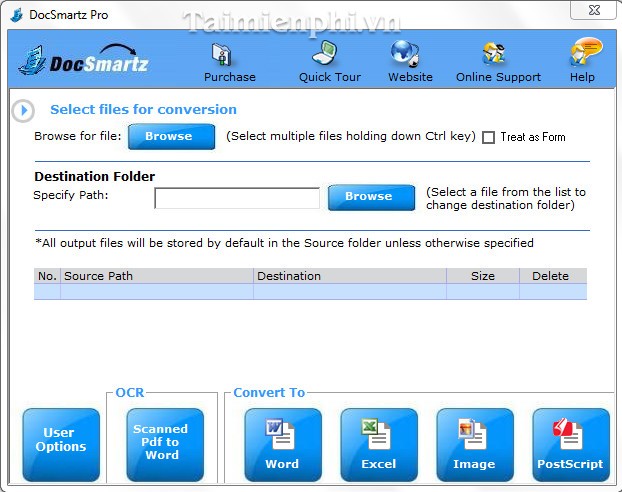Click the 'Destination Folder' label
The height and width of the screenshot is (492, 622).
click(94, 176)
